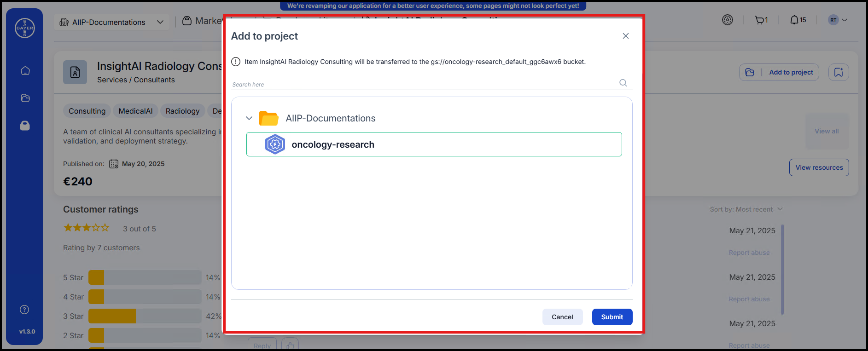
Task: Submit the Add to project dialog
Action: click(612, 317)
